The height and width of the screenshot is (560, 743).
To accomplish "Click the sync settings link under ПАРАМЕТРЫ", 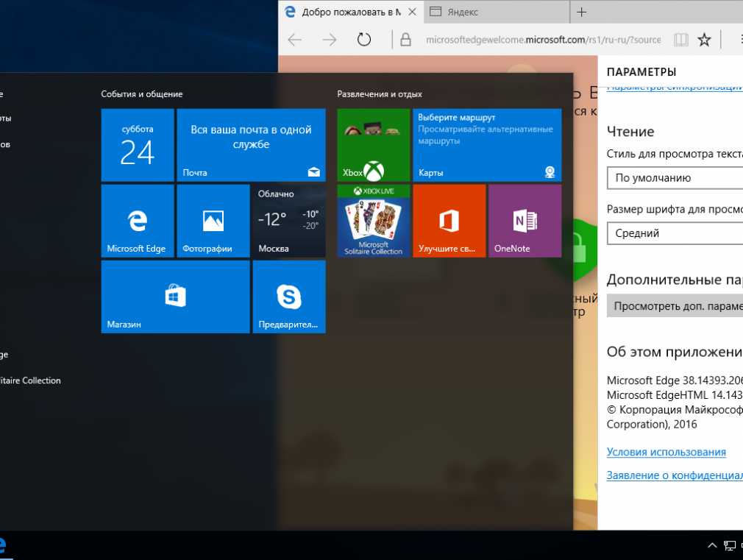I will [x=675, y=87].
